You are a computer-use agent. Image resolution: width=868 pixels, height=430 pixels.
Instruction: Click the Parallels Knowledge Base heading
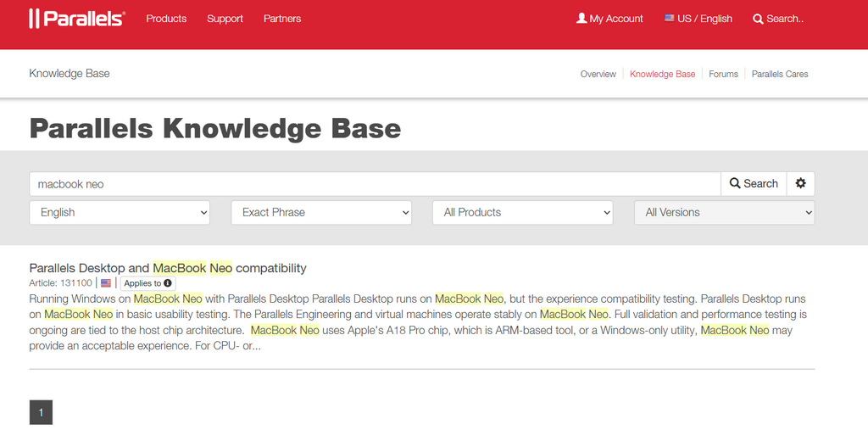[x=214, y=128]
